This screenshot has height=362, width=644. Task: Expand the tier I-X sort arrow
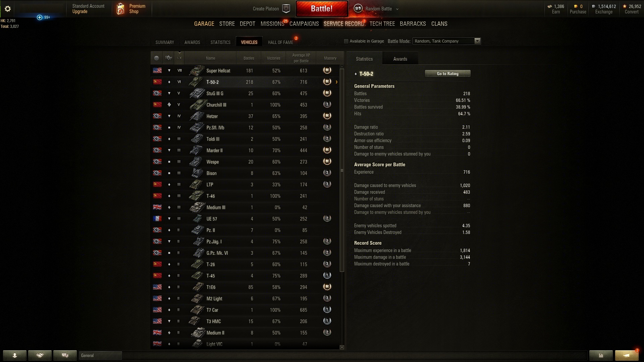coord(179,53)
